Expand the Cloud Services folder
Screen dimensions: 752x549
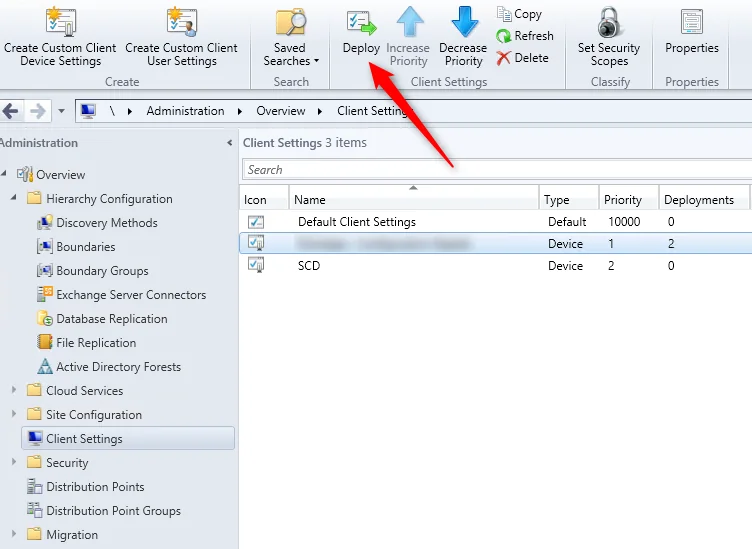pos(14,390)
